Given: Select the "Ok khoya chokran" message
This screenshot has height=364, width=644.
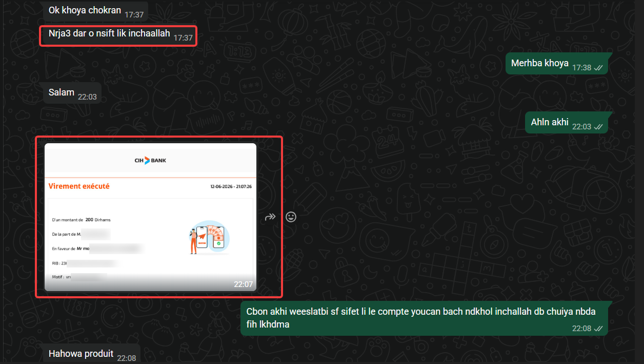Looking at the screenshot, I should point(96,11).
